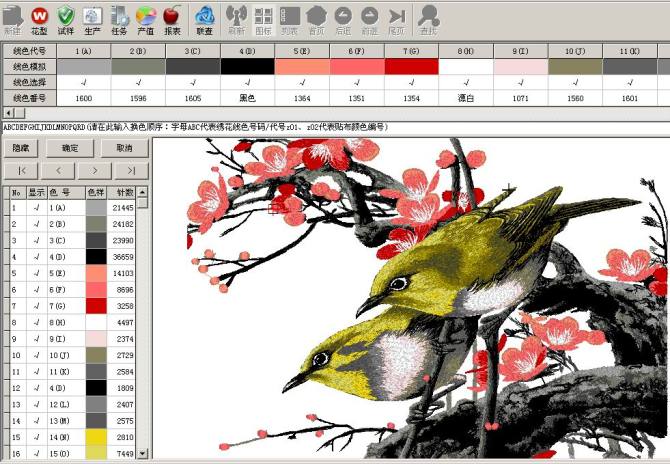Open the 任务 task icon
670x464 pixels.
118,18
